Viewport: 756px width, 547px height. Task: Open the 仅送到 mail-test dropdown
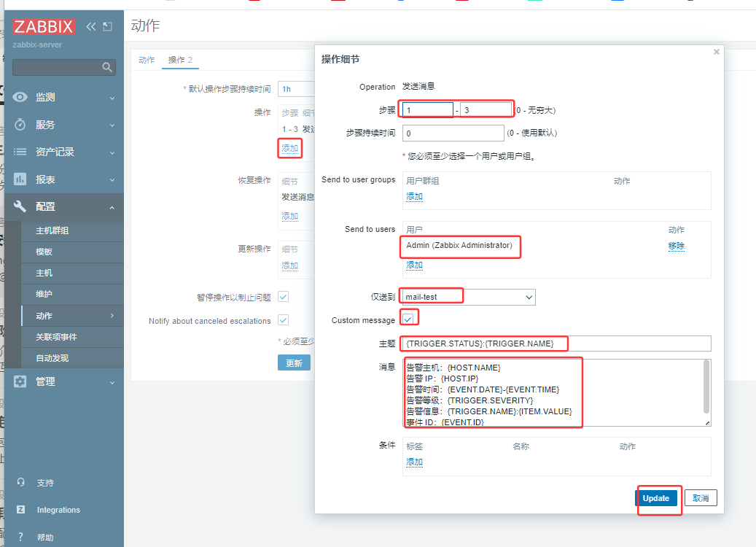tap(469, 297)
